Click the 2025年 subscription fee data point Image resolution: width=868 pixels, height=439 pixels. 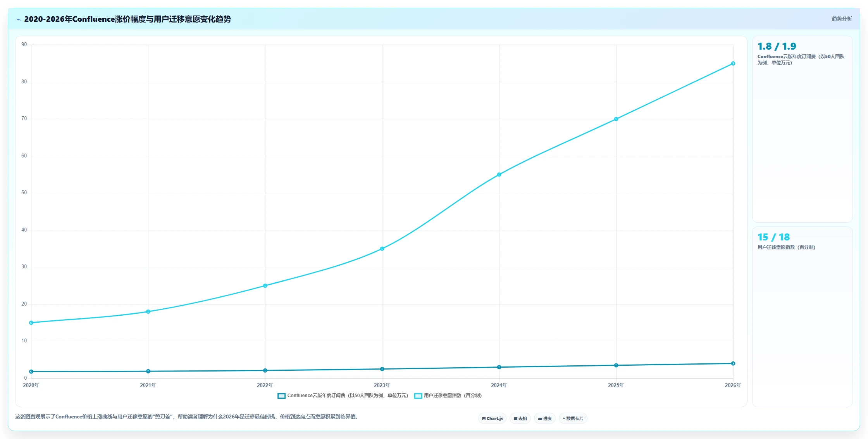pos(616,365)
